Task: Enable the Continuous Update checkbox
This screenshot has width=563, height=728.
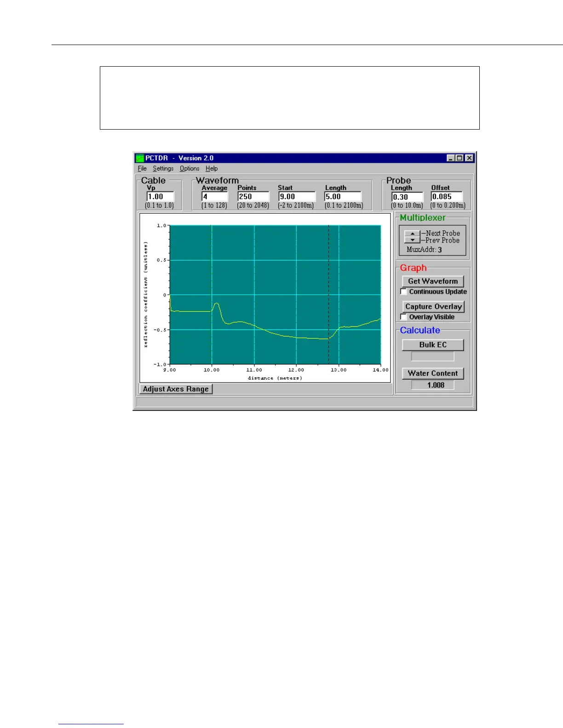Action: tap(404, 291)
